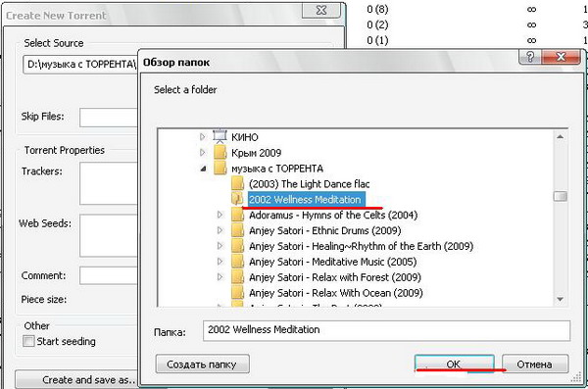Click the 0 (1) value in background list
The image size is (588, 389).
pos(377,40)
